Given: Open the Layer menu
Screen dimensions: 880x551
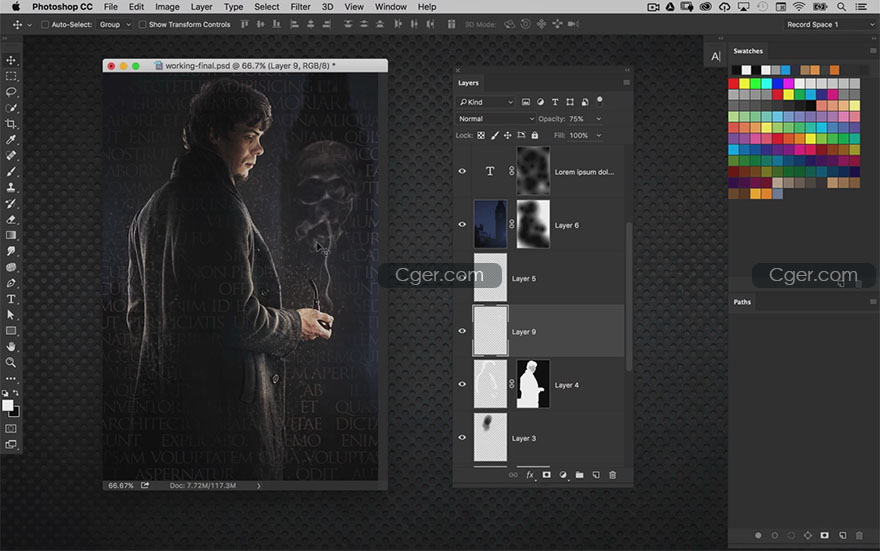Looking at the screenshot, I should pos(201,7).
